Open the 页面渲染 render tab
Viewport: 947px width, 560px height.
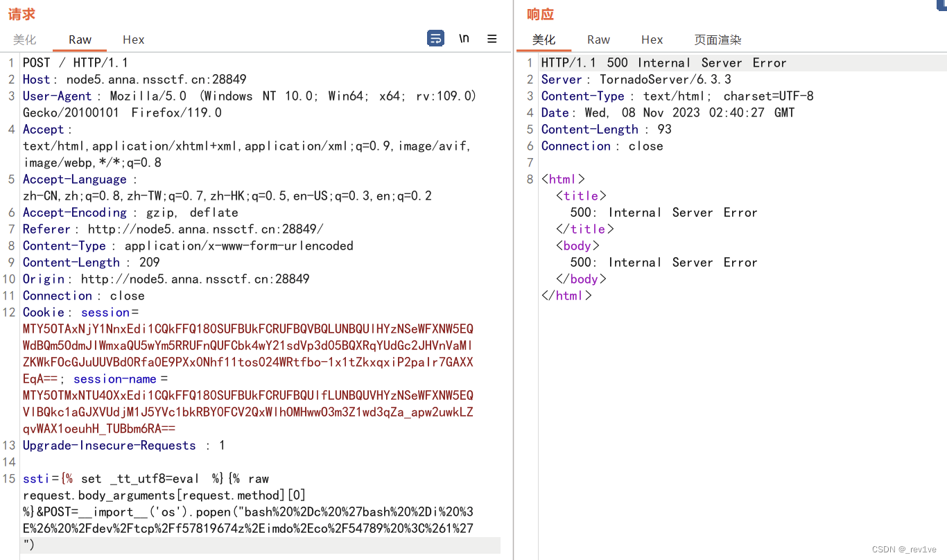coord(718,40)
